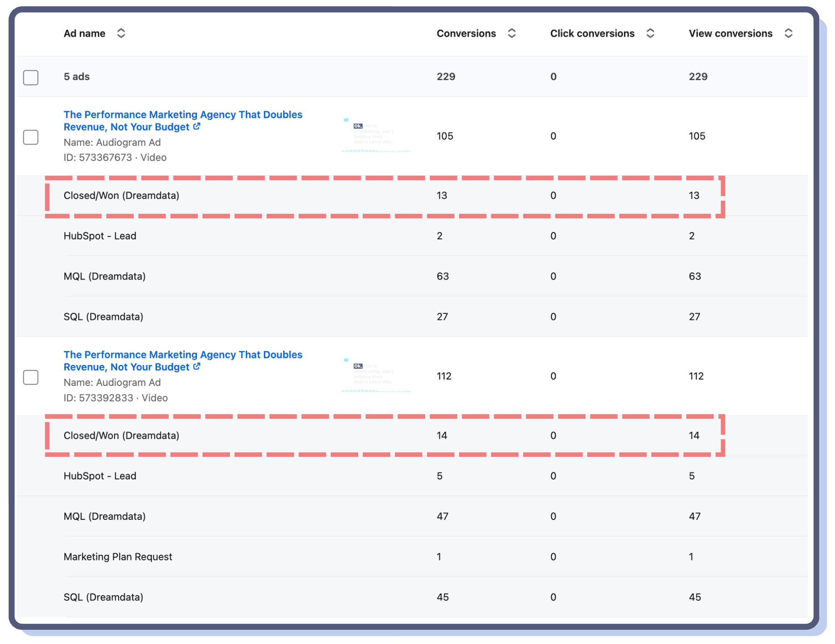This screenshot has height=644, width=835.
Task: Click the SQL (Dreamdata) label with 45 conversions
Action: coord(103,597)
